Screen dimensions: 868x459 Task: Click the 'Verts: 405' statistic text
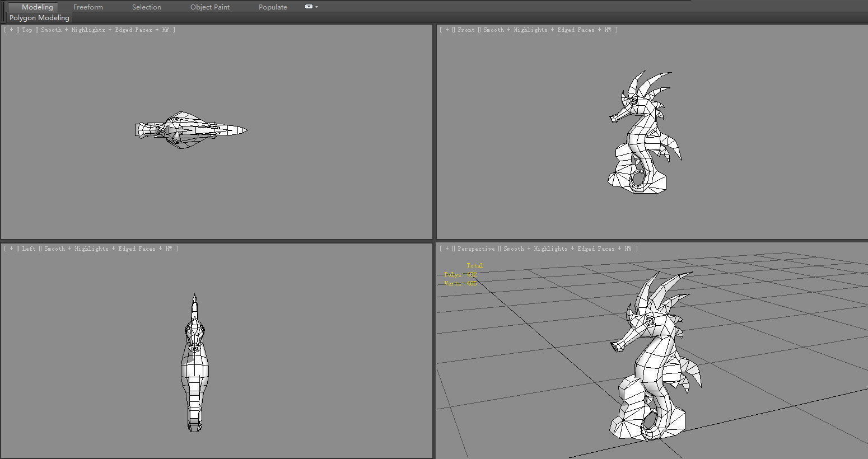(460, 283)
